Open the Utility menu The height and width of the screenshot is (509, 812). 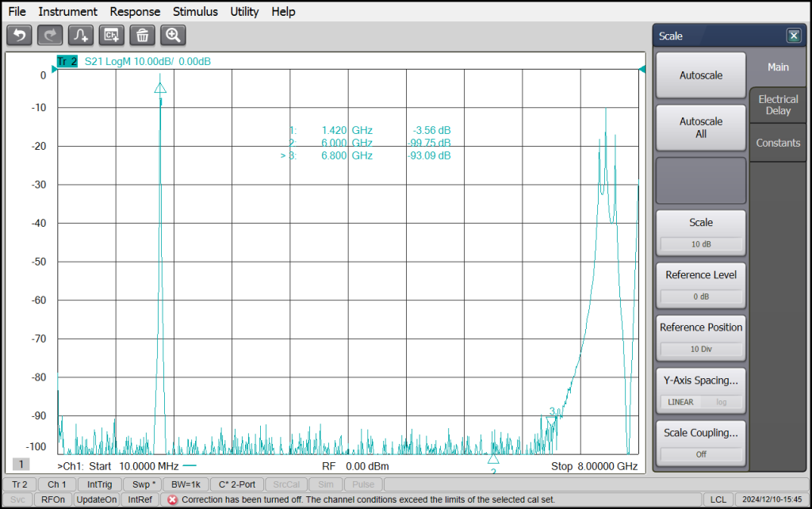click(244, 11)
